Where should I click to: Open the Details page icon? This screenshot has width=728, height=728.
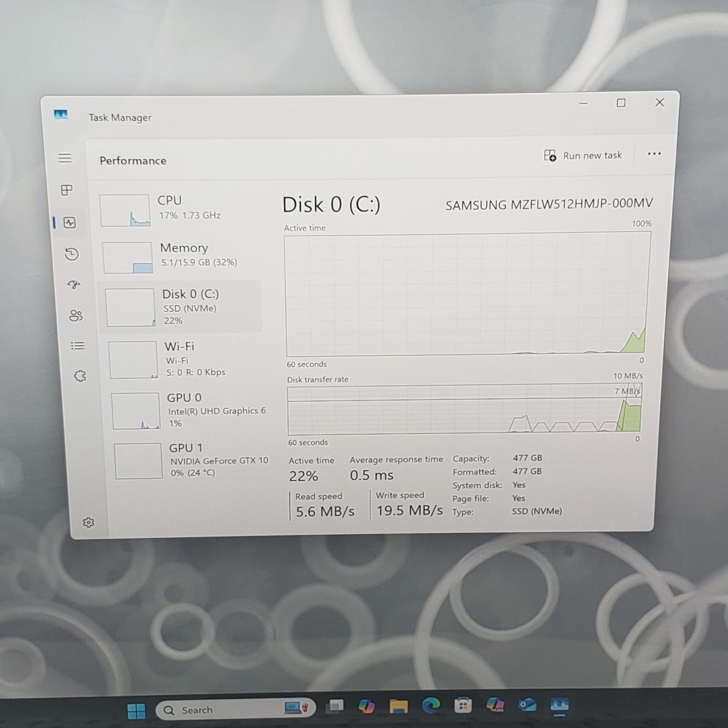pyautogui.click(x=78, y=346)
